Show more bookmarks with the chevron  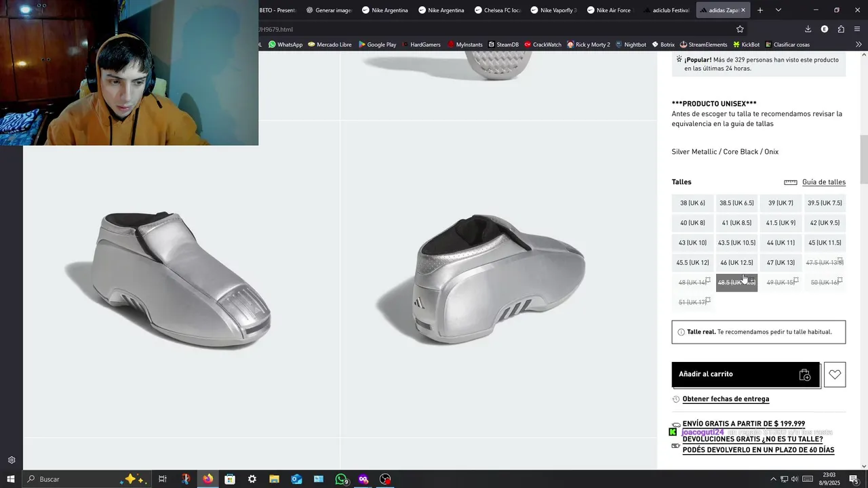point(859,45)
